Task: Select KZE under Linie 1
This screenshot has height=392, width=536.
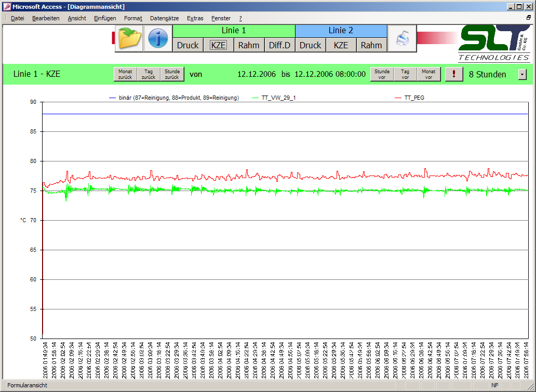Action: pyautogui.click(x=218, y=45)
